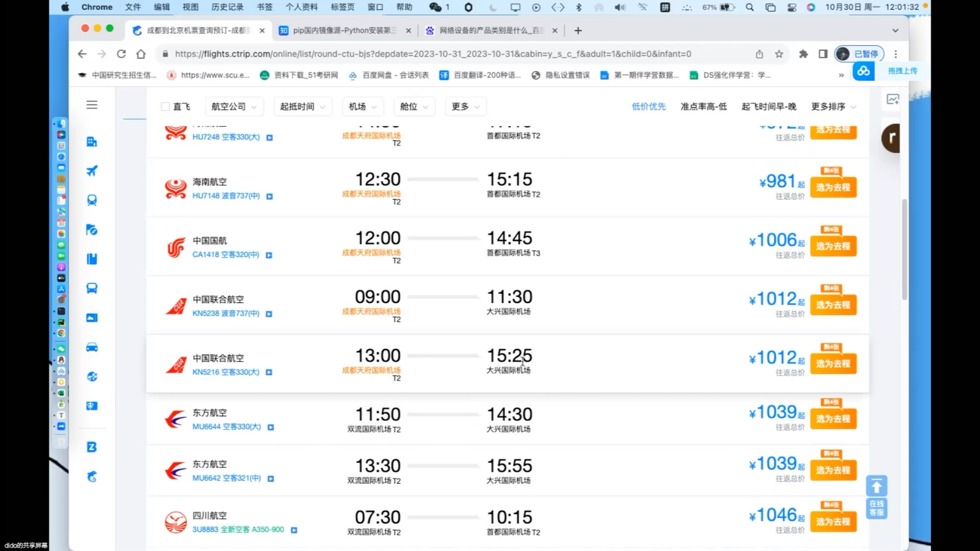Screen dimensions: 980x551
Task: Select KN5216 13:00 flight 选为去程
Action: (833, 364)
